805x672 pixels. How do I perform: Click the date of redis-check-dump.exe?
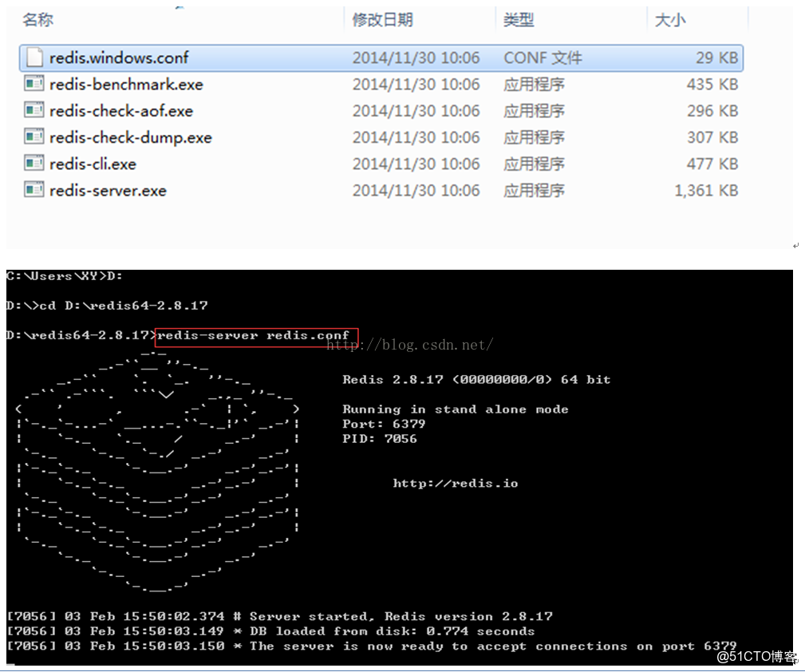416,138
